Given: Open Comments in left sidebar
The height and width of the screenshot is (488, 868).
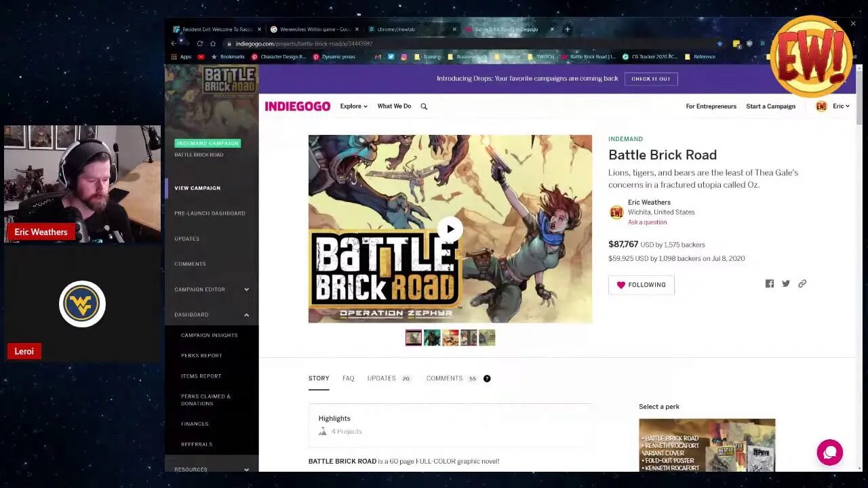Looking at the screenshot, I should click(x=190, y=264).
